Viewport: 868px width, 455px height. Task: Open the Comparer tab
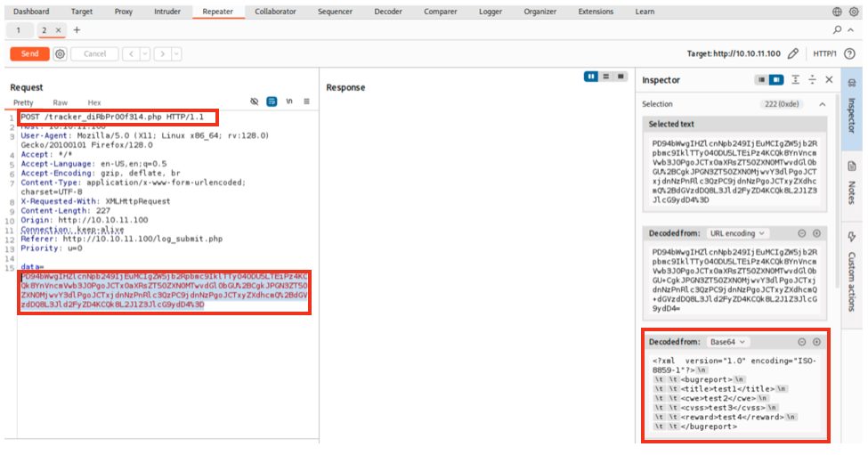click(441, 12)
